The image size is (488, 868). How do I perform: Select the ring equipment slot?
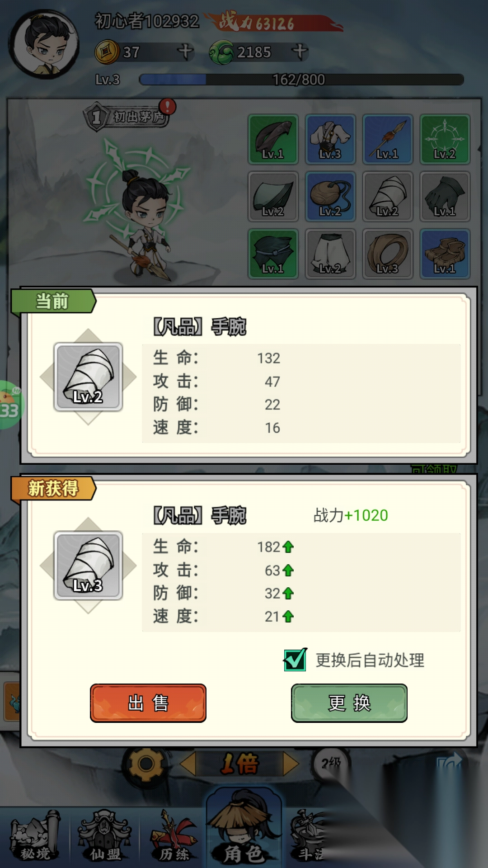[x=387, y=254]
